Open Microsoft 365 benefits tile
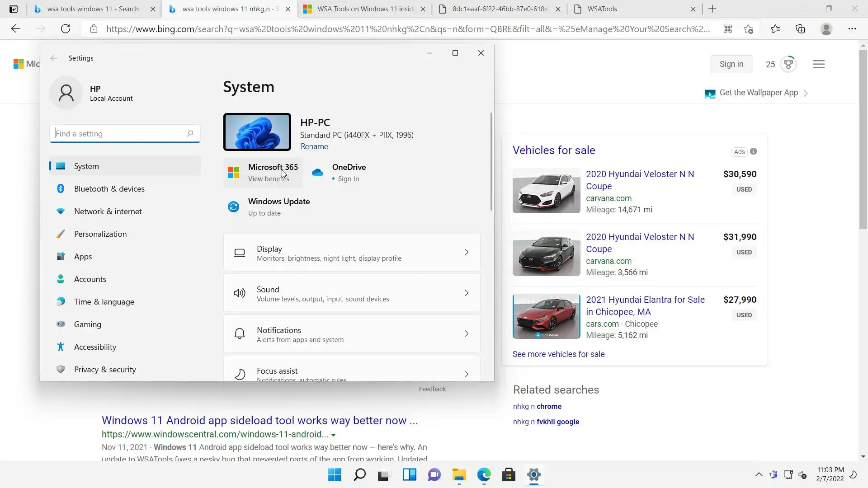The width and height of the screenshot is (868, 488). 263,173
